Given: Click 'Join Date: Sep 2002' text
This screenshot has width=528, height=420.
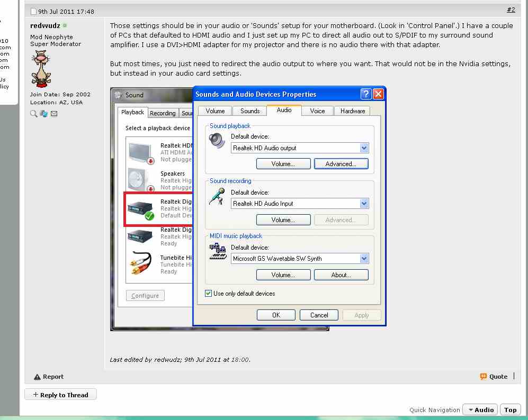Looking at the screenshot, I should (x=60, y=95).
